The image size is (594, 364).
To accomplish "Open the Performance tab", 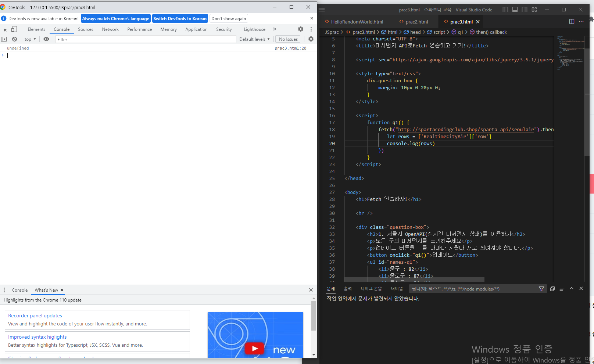I will coord(140,29).
